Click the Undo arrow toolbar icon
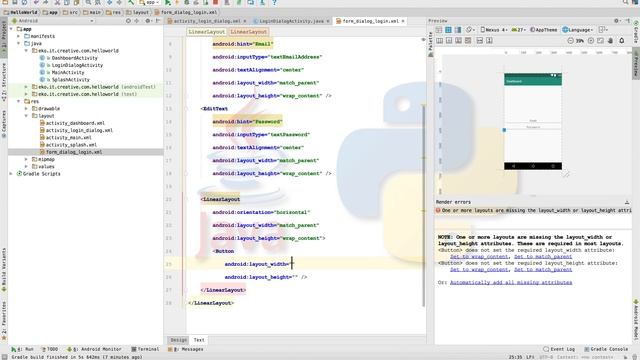The height and width of the screenshot is (360, 640). coord(36,2)
